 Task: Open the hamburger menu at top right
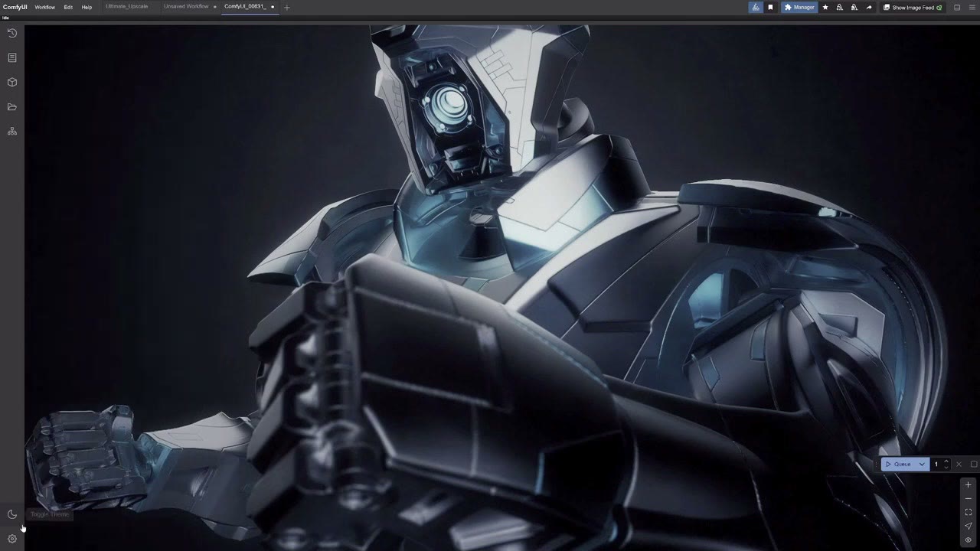pyautogui.click(x=972, y=7)
